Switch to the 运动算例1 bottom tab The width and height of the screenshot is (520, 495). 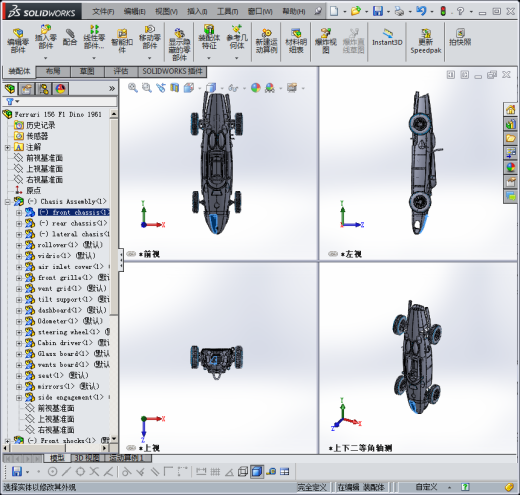[126, 458]
